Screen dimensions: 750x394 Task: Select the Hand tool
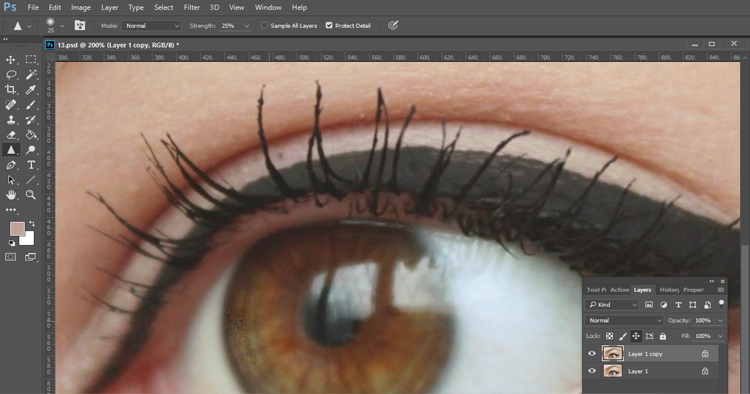[10, 195]
